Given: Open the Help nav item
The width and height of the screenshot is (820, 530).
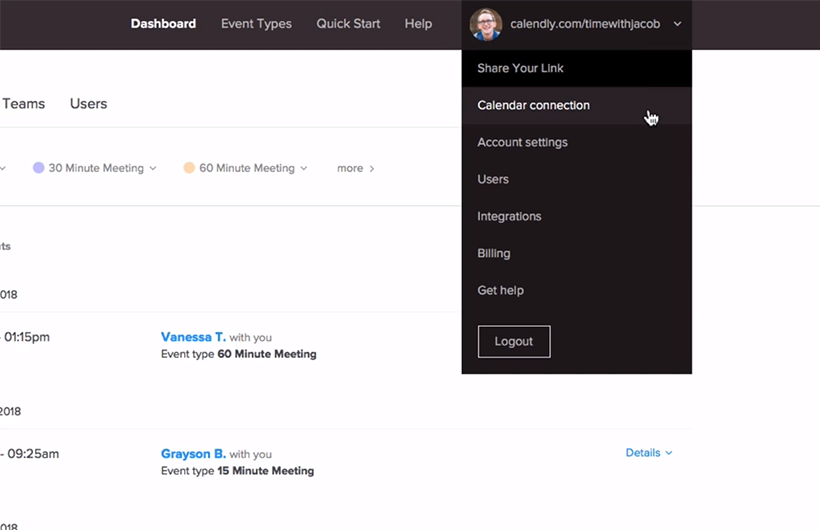Looking at the screenshot, I should coord(418,24).
